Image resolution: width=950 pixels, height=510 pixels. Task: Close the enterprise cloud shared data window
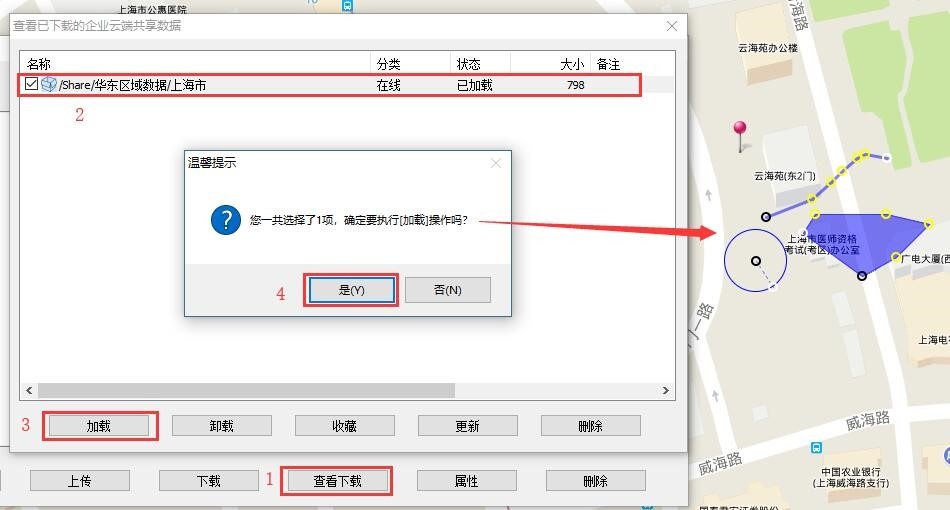tap(671, 26)
